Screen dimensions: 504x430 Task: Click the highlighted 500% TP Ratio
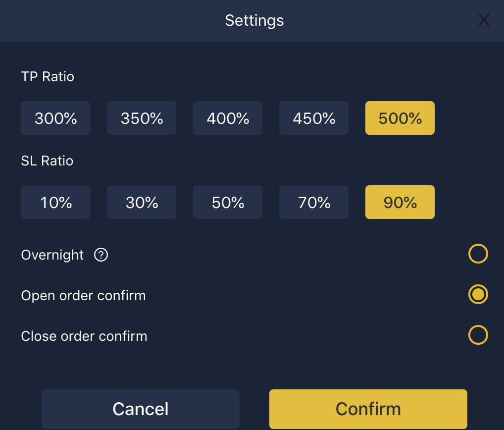point(400,118)
